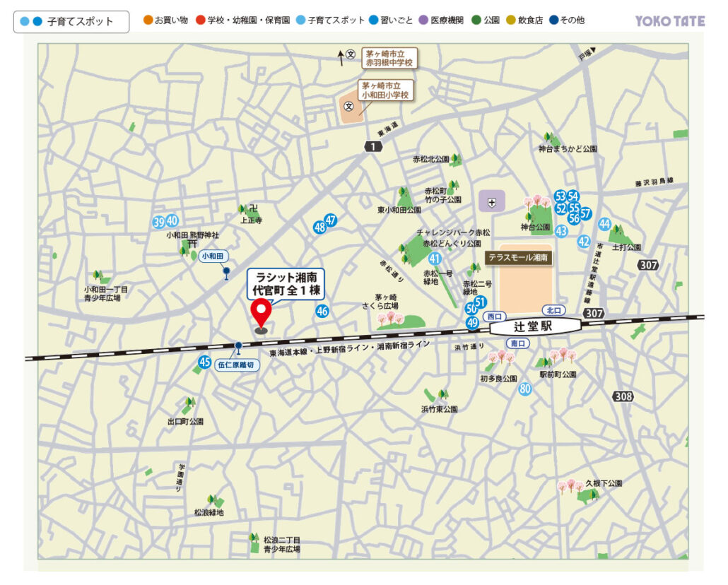Image resolution: width=728 pixels, height=585 pixels.
Task: Click the 小和田小学校 school symbol icon
Action: [348, 106]
